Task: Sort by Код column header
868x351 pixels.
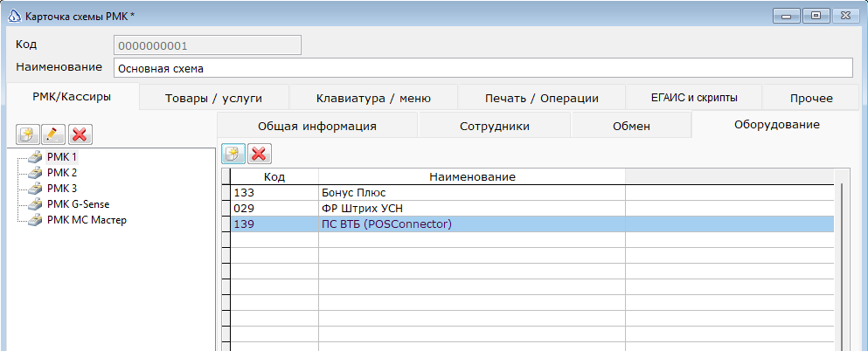Action: pos(274,176)
